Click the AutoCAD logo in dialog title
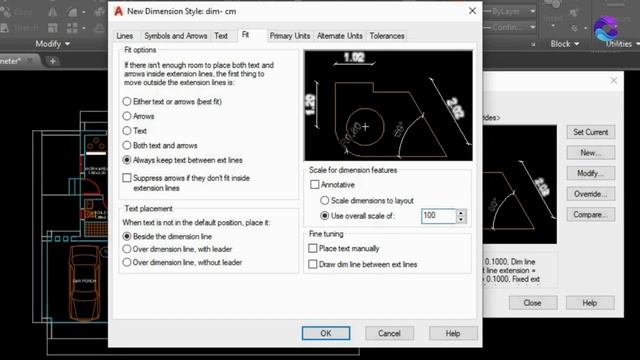The height and width of the screenshot is (360, 640). [x=118, y=11]
